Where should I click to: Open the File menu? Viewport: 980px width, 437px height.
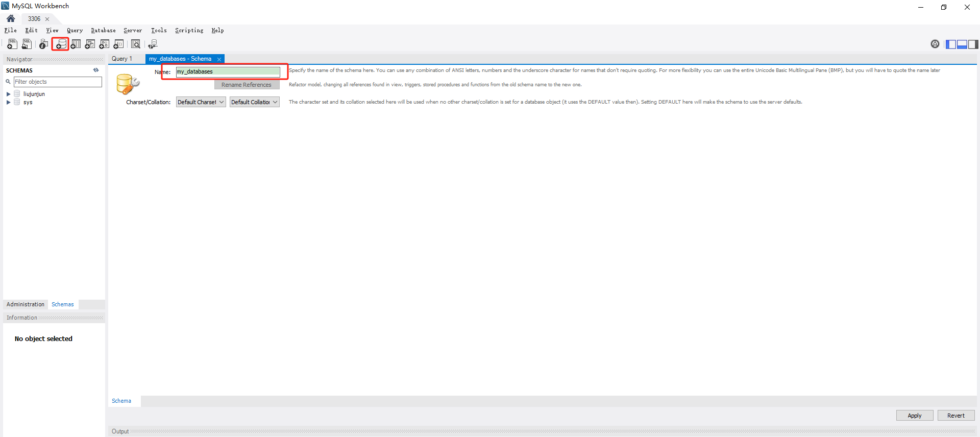[x=10, y=31]
